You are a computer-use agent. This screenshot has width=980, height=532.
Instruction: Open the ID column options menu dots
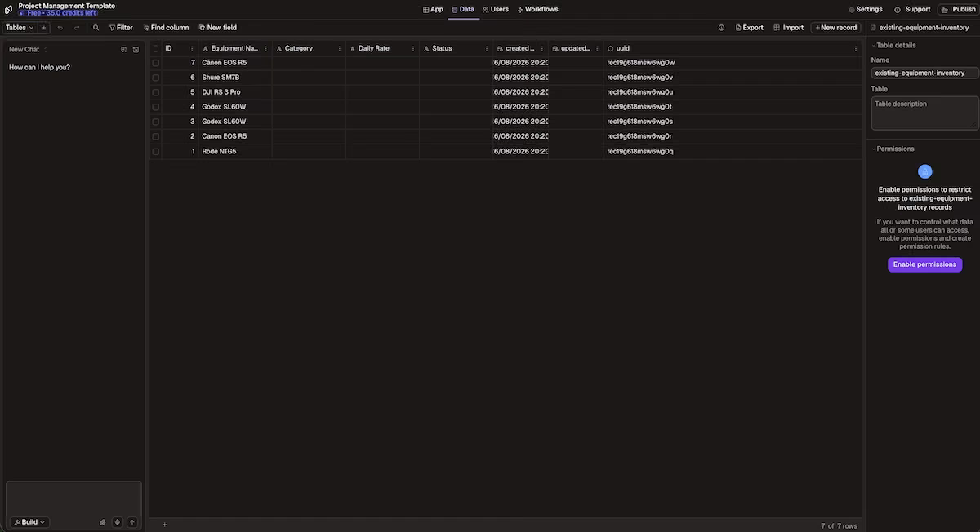coord(193,49)
